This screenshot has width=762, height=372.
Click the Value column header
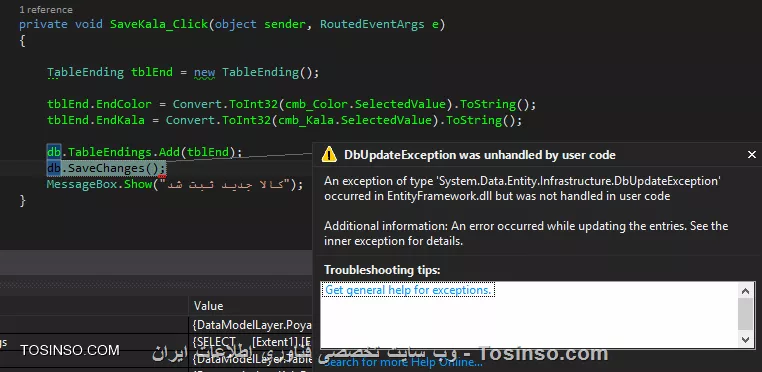pyautogui.click(x=208, y=306)
